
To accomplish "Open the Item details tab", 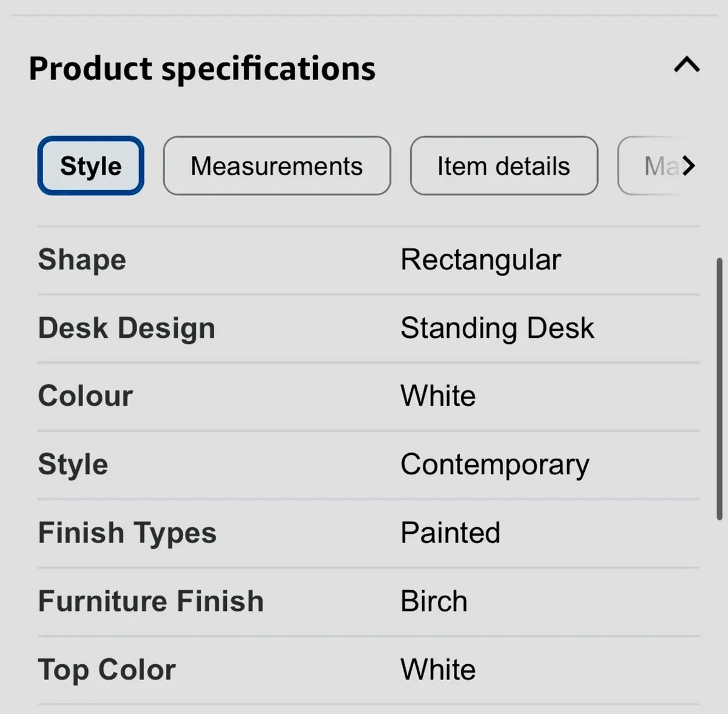I will pyautogui.click(x=504, y=166).
